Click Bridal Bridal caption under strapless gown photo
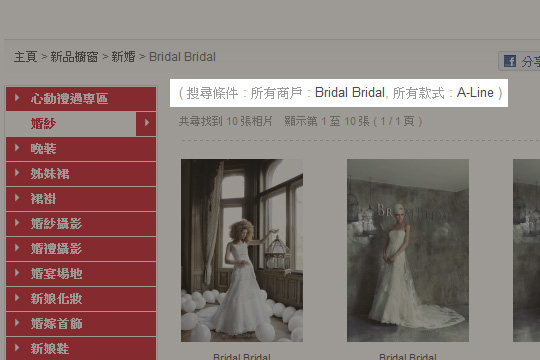540x360 pixels. click(408, 357)
